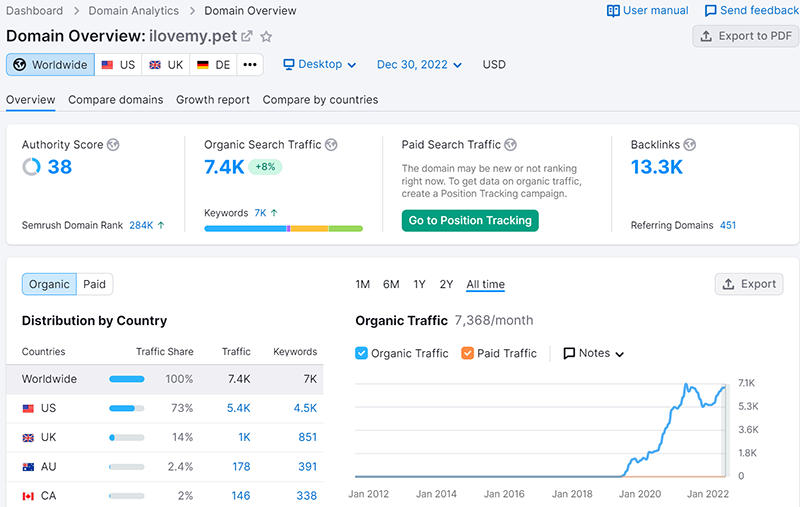Uncheck the Organic Traffic checkbox

click(x=361, y=353)
